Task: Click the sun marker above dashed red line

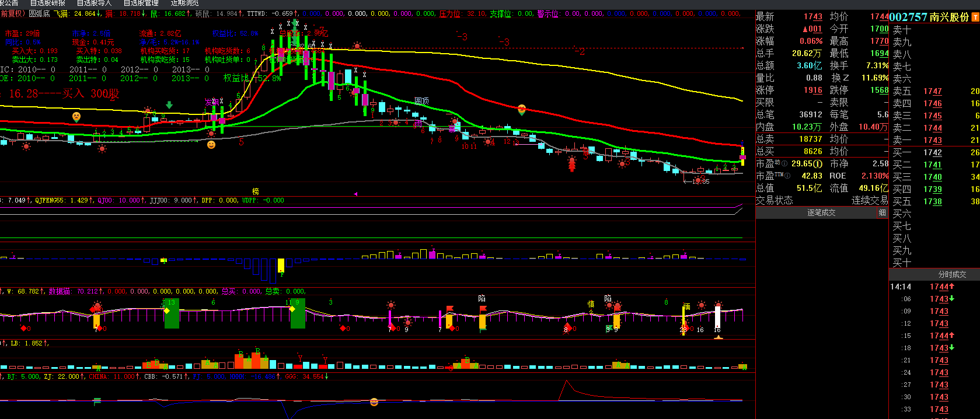Action: 357,46
